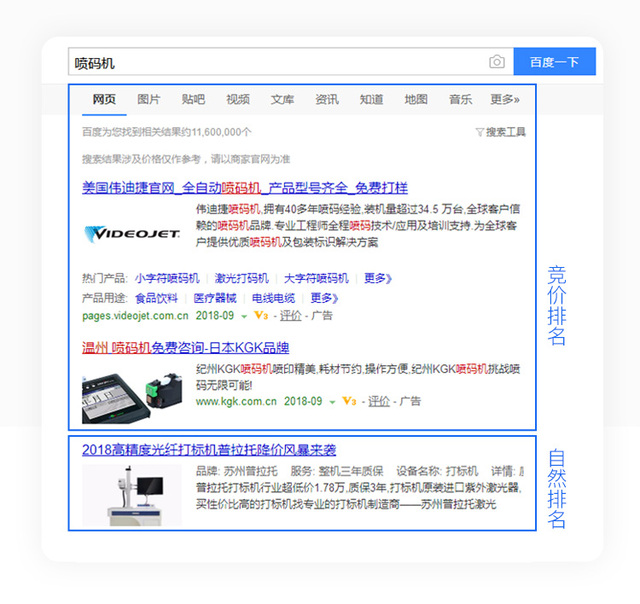Open the 2018高精度光纤打标机 result title
The image size is (640, 604).
pos(209,450)
